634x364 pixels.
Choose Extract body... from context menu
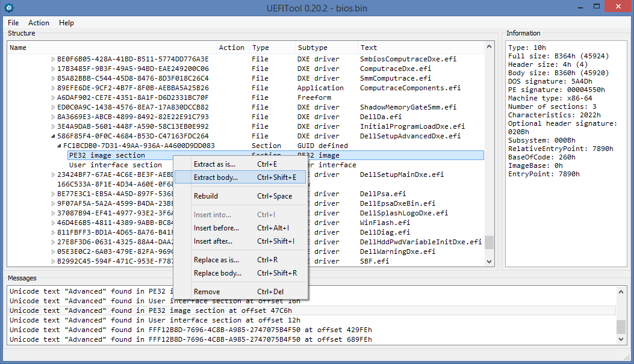pos(240,177)
